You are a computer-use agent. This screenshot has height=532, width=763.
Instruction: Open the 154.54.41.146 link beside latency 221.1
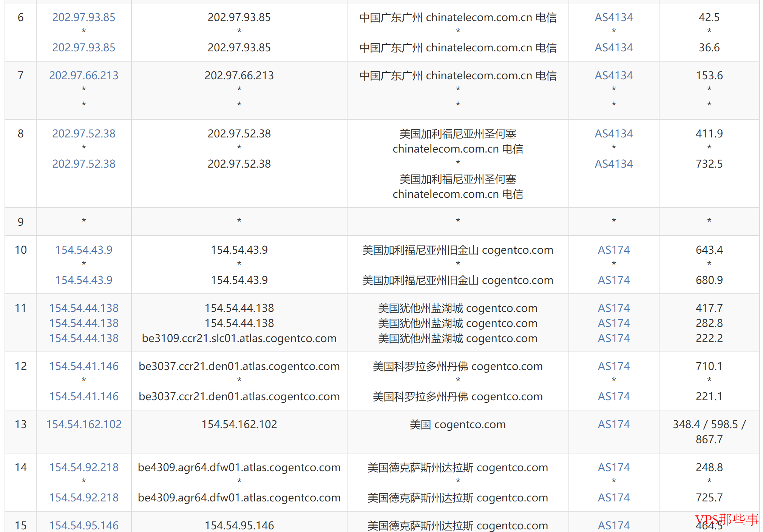(x=84, y=396)
